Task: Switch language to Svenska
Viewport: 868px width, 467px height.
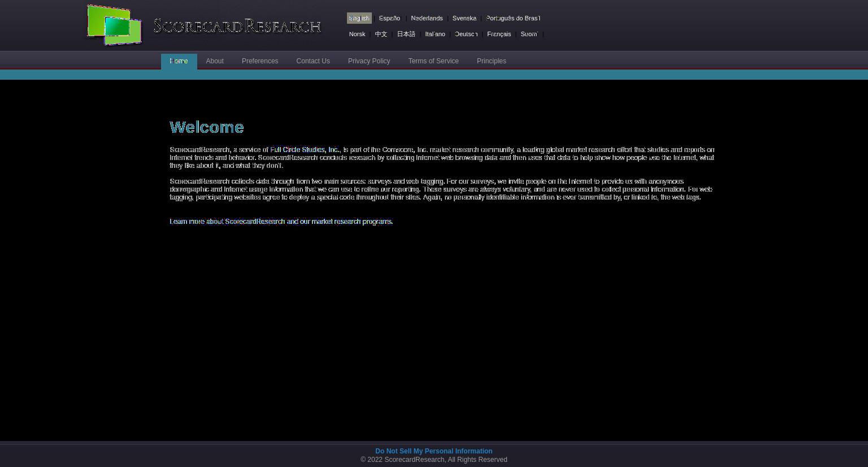Action: (464, 18)
